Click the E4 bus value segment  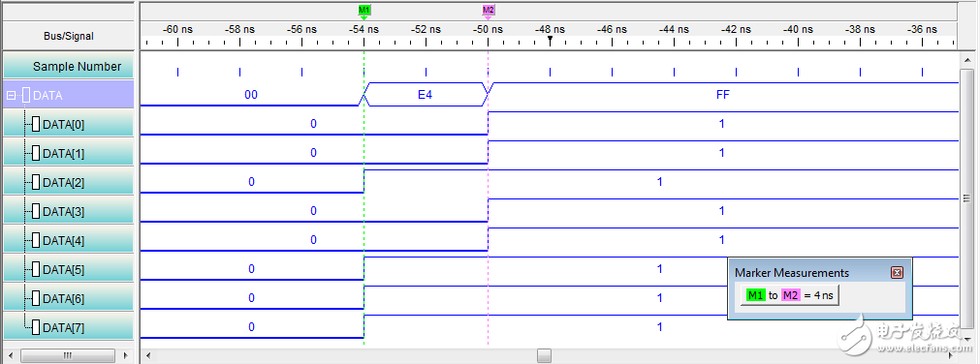pyautogui.click(x=425, y=95)
